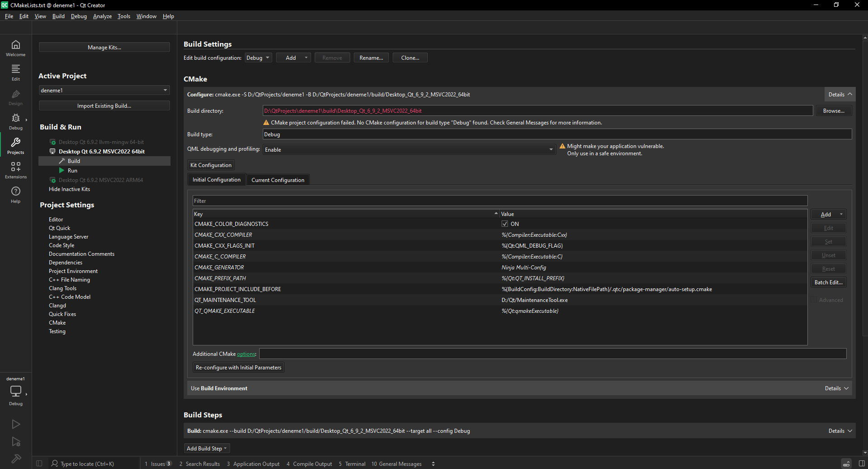Click Browse for build directory
Viewport: 868px width, 469px height.
(x=834, y=111)
